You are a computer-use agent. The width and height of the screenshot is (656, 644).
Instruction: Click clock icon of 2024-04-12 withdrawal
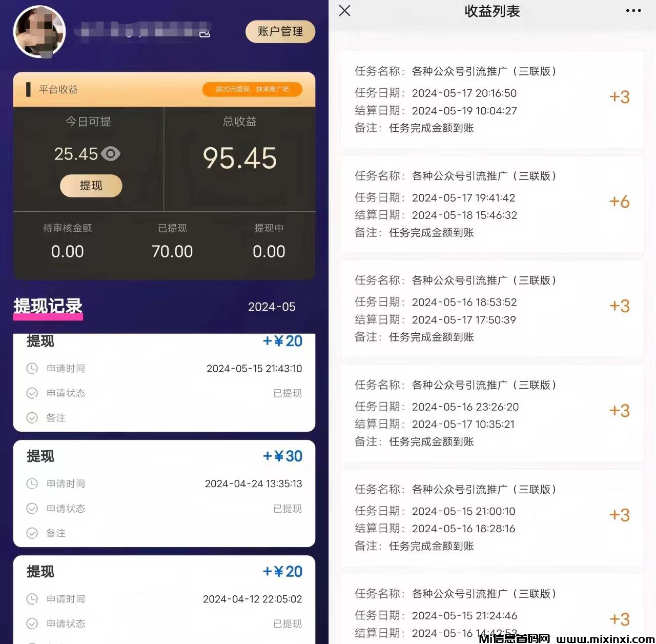coord(32,599)
